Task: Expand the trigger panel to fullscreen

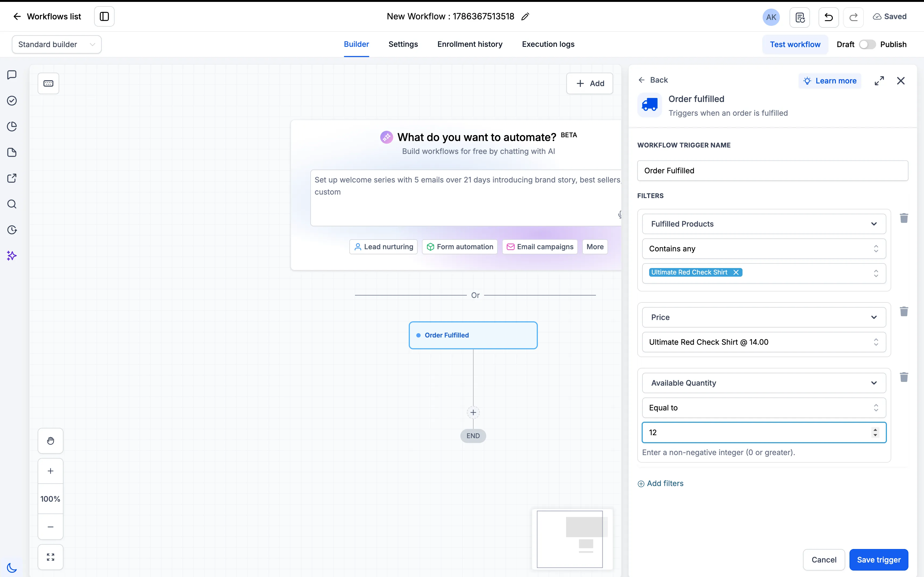Action: coord(879,81)
